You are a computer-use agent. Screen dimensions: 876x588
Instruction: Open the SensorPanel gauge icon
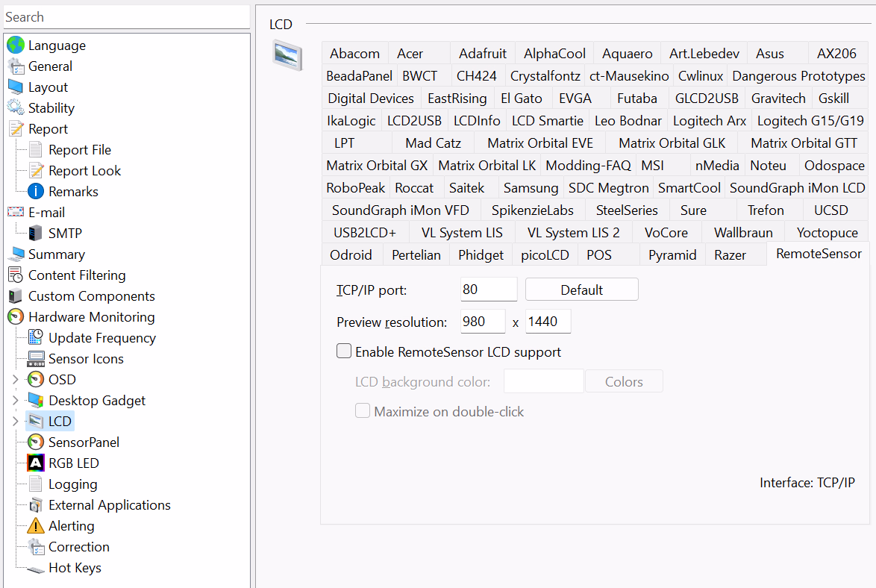(x=36, y=442)
